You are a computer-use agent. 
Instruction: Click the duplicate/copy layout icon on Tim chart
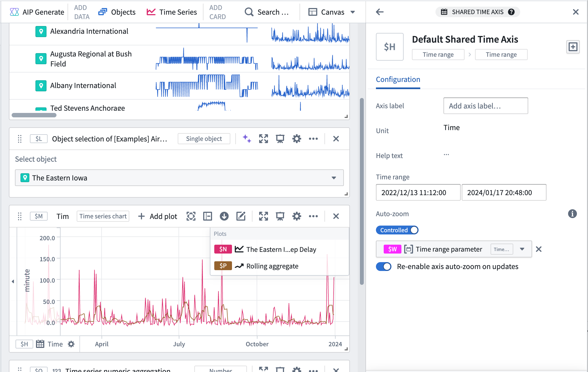[207, 216]
